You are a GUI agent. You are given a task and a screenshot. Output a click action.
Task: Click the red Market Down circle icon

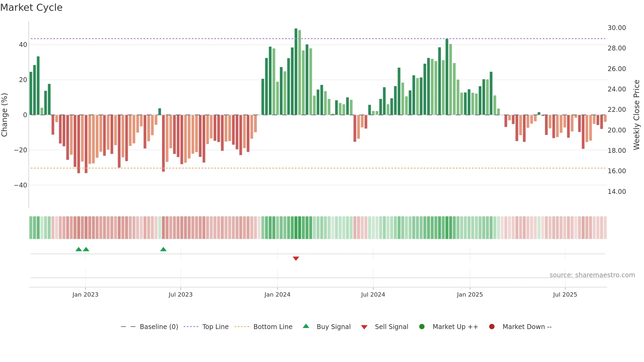pyautogui.click(x=492, y=327)
